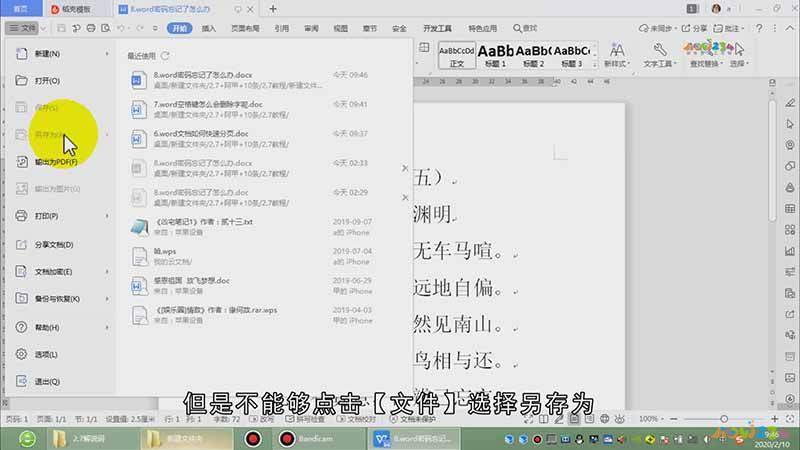Click the 字数: 72 word count
The height and width of the screenshot is (450, 800).
click(x=227, y=419)
